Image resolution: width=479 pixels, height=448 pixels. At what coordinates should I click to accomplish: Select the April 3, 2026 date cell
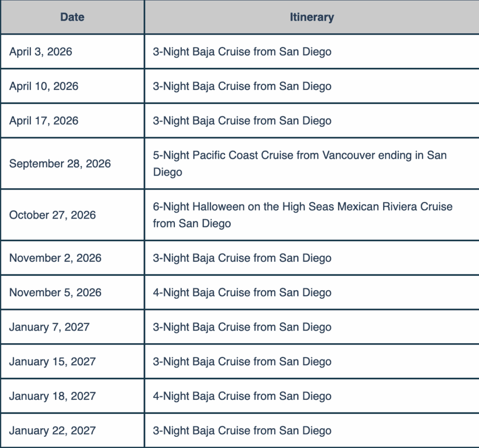[x=41, y=51]
